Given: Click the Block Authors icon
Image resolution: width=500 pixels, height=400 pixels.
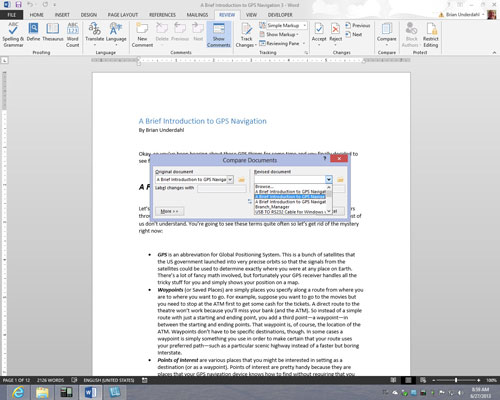Looking at the screenshot, I should pyautogui.click(x=411, y=34).
